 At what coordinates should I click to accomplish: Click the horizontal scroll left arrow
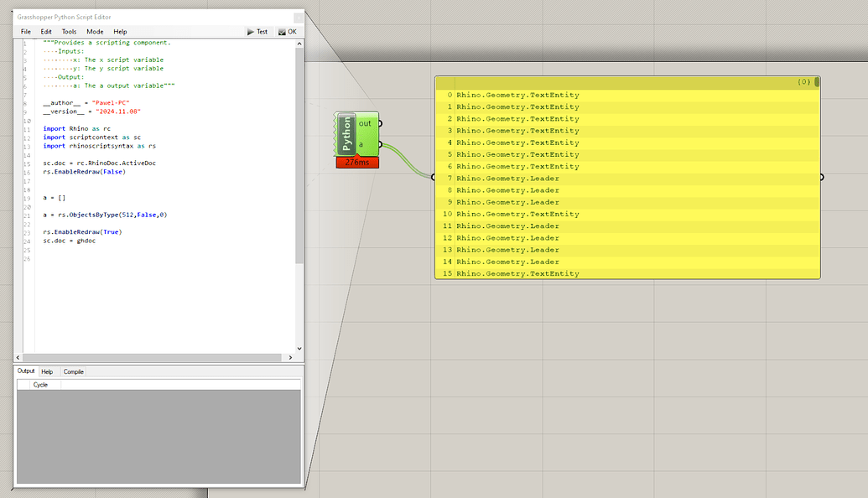(18, 357)
